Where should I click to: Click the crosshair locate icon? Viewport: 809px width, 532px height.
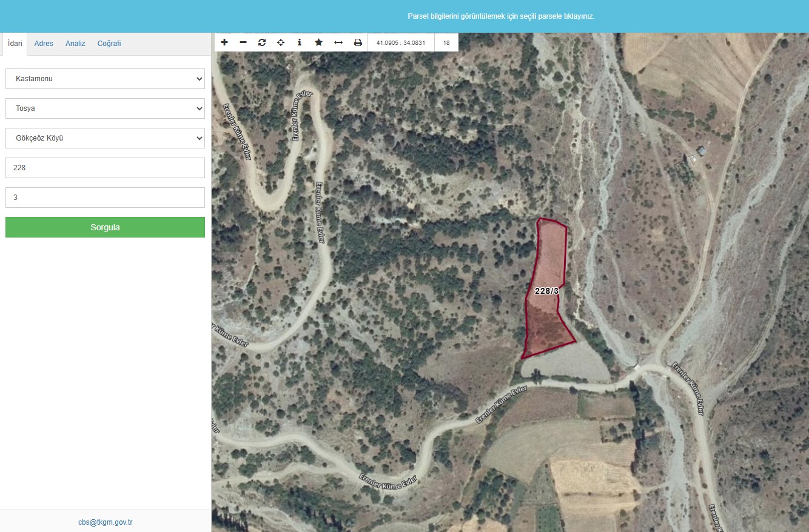(281, 42)
